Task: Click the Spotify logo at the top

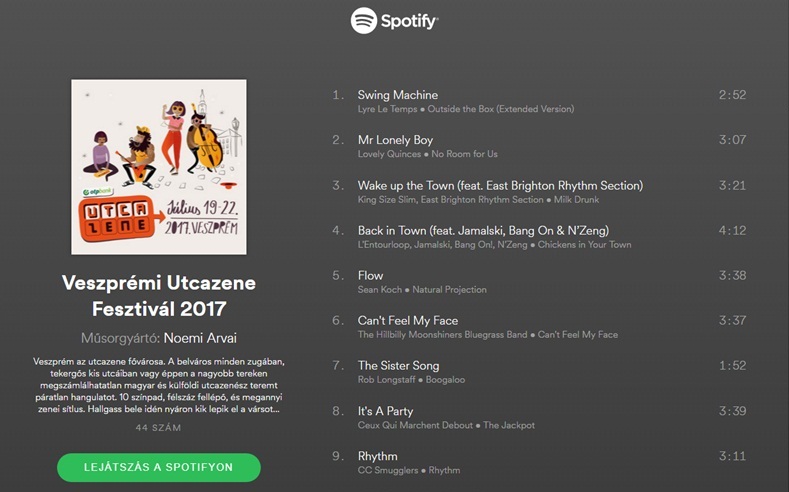Action: click(394, 21)
